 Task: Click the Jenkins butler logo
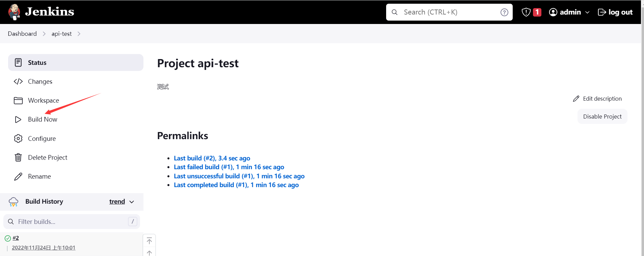tap(14, 12)
